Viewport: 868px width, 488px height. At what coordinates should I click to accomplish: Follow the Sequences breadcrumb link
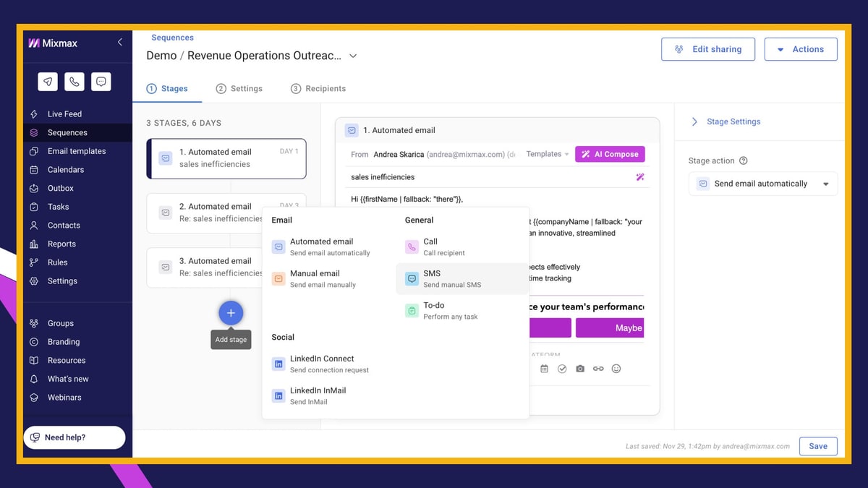pos(172,38)
